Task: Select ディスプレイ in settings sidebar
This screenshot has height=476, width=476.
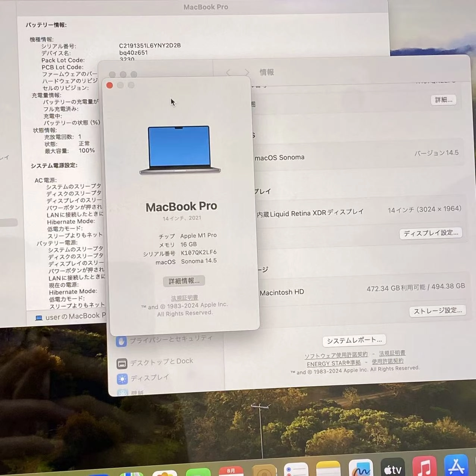Action: click(x=144, y=378)
